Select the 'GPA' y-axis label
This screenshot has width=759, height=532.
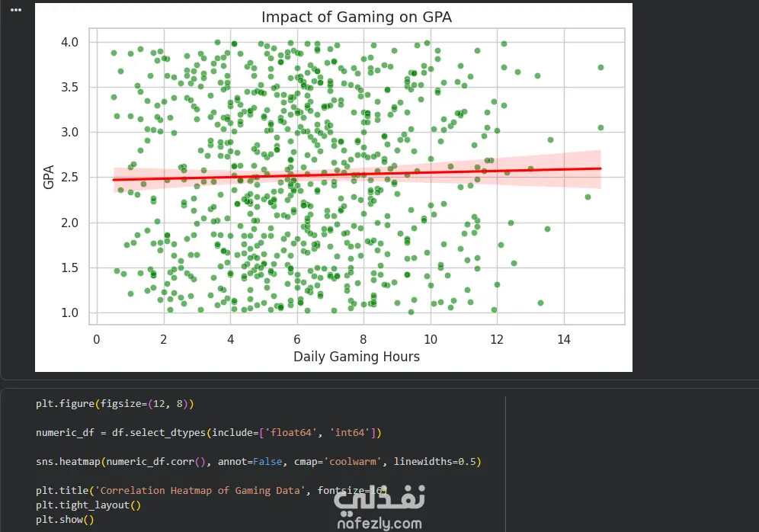[49, 177]
